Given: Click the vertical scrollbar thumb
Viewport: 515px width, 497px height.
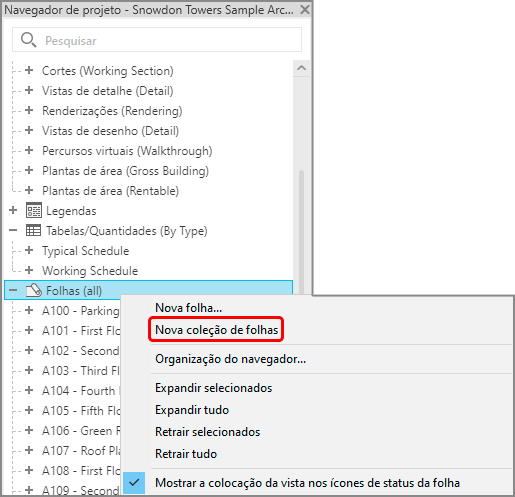Looking at the screenshot, I should click(301, 232).
